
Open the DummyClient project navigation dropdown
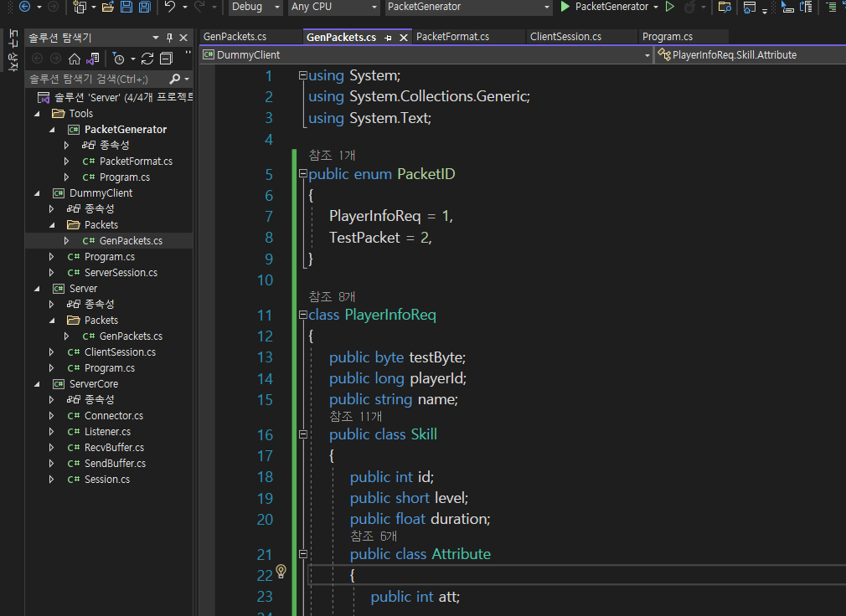pyautogui.click(x=648, y=54)
